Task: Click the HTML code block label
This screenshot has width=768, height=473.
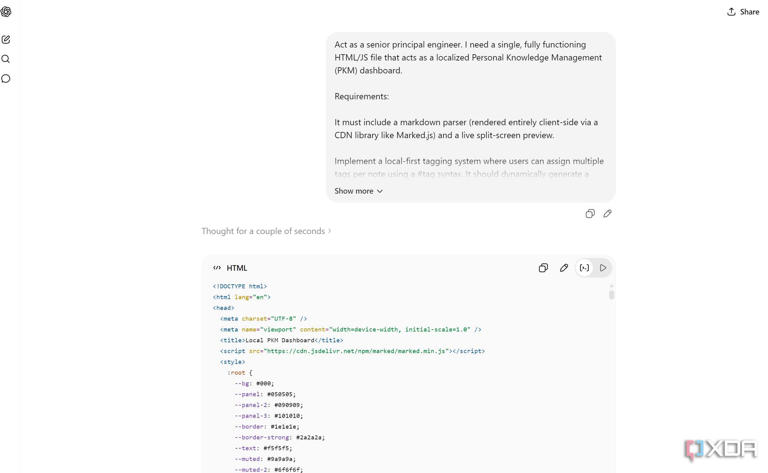Action: tap(237, 268)
